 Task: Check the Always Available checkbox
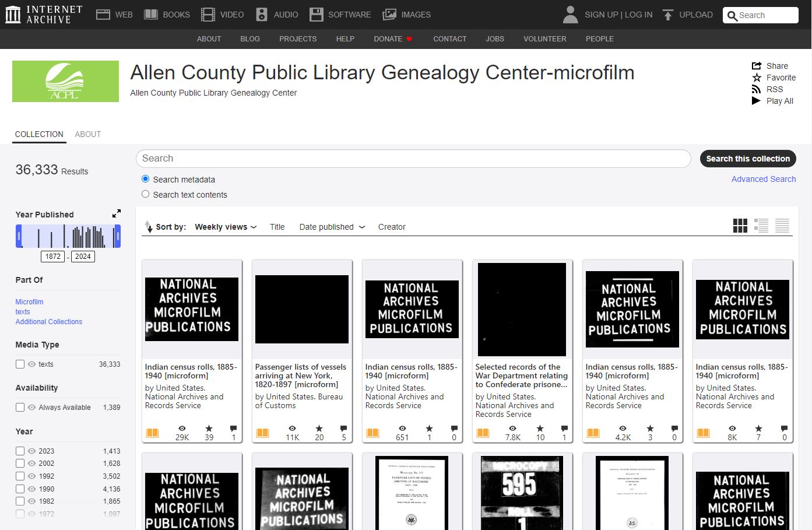[x=20, y=408]
